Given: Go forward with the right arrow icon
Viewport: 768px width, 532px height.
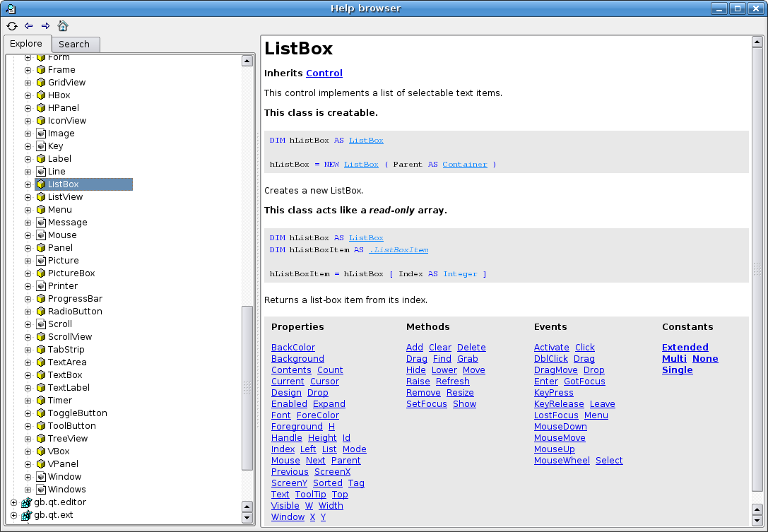Looking at the screenshot, I should click(x=45, y=26).
